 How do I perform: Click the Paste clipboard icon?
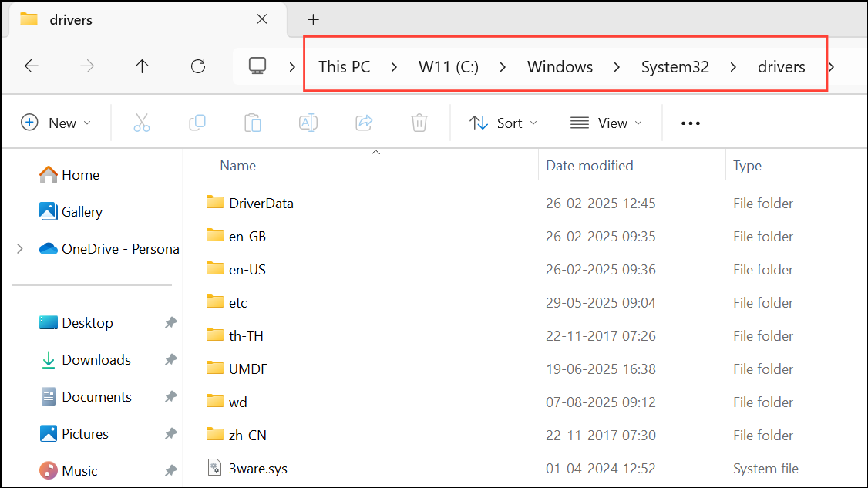click(253, 123)
